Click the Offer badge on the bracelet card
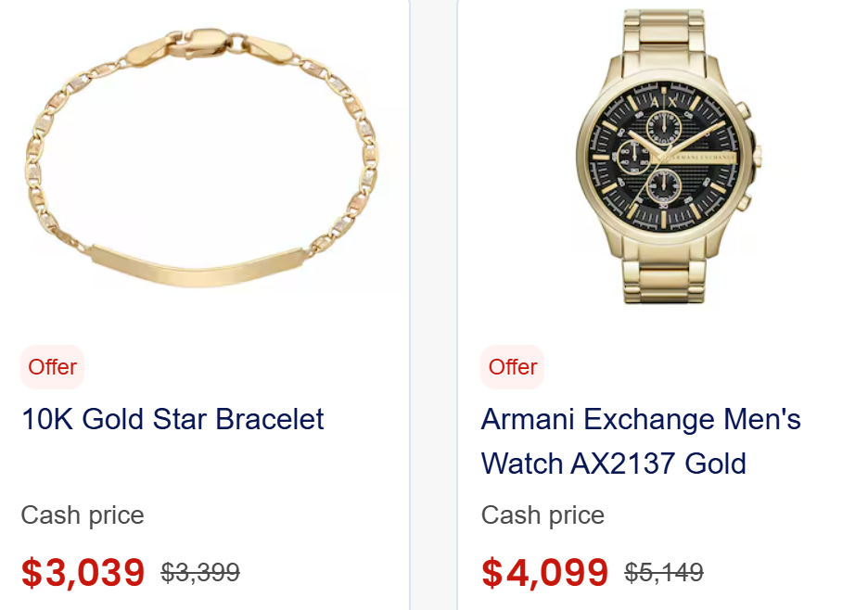This screenshot has height=610, width=868. click(52, 367)
